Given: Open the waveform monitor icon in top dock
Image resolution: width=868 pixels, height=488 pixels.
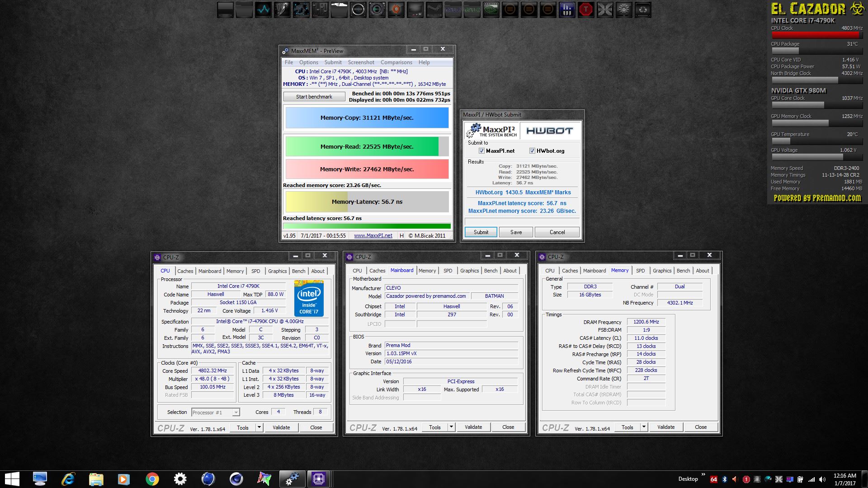Looking at the screenshot, I should [x=263, y=9].
